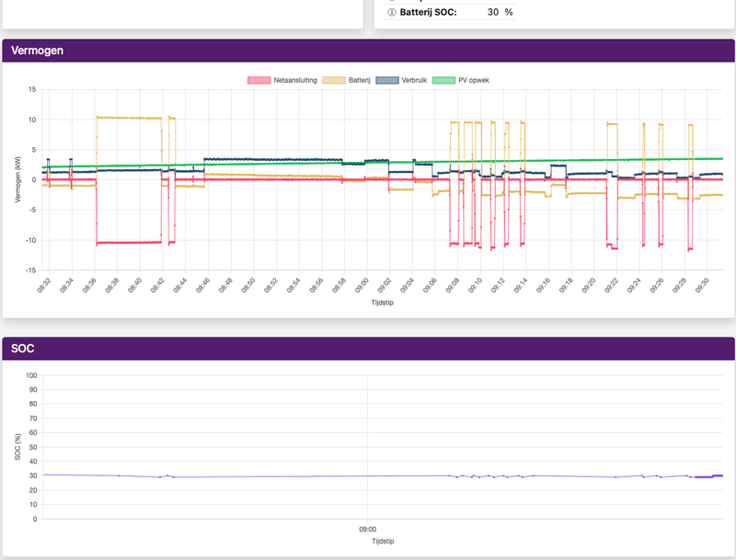Click the SOC panel header
Image resolution: width=736 pixels, height=560 pixels.
[x=369, y=349]
